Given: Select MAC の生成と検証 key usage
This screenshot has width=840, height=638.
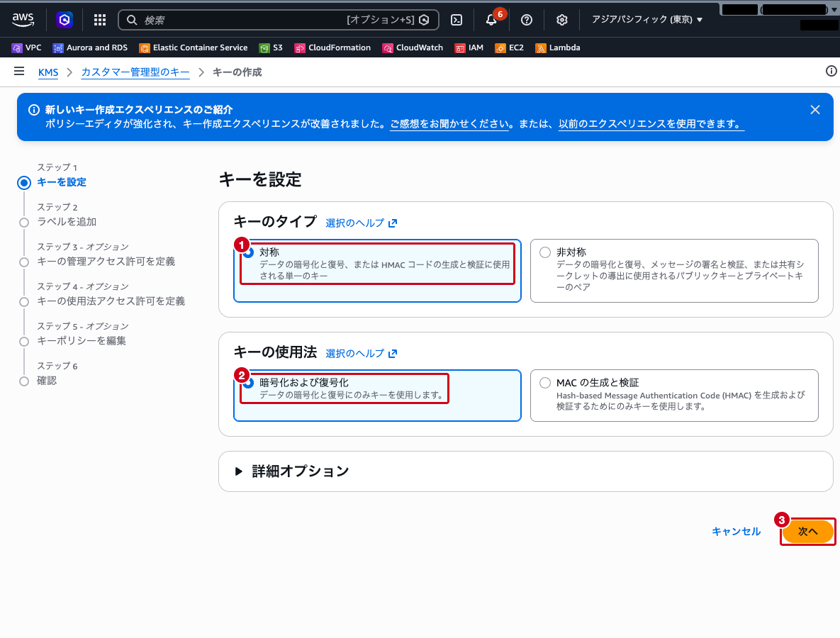Looking at the screenshot, I should coord(545,383).
